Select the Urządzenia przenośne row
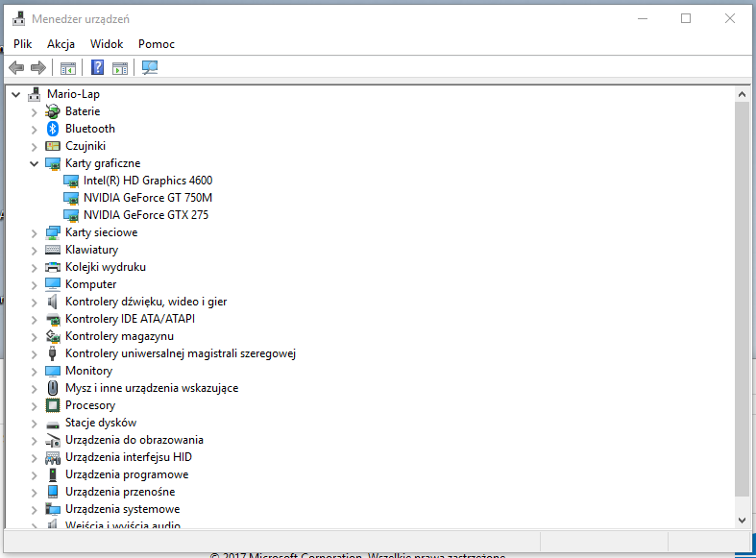 pyautogui.click(x=120, y=492)
